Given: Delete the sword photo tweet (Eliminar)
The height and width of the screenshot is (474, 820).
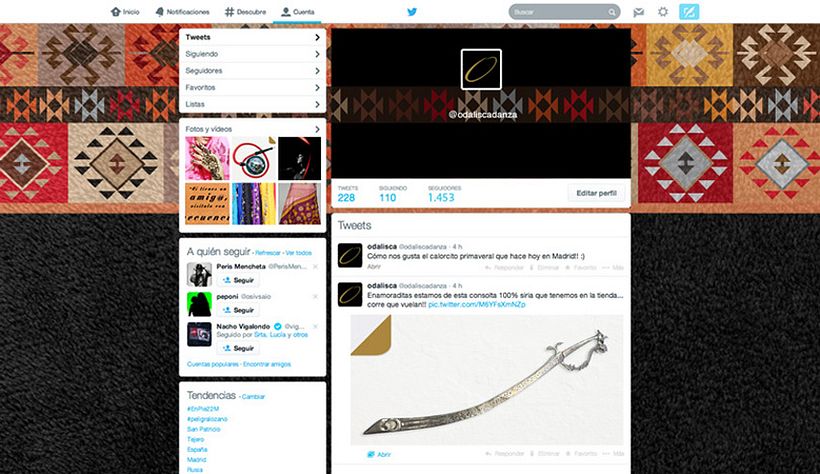Looking at the screenshot, I should pyautogui.click(x=544, y=454).
